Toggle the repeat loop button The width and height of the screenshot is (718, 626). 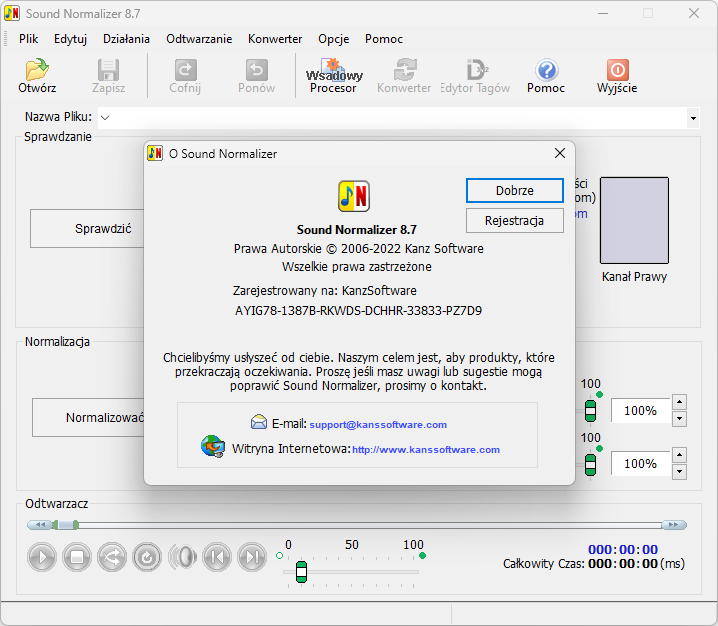coord(147,557)
